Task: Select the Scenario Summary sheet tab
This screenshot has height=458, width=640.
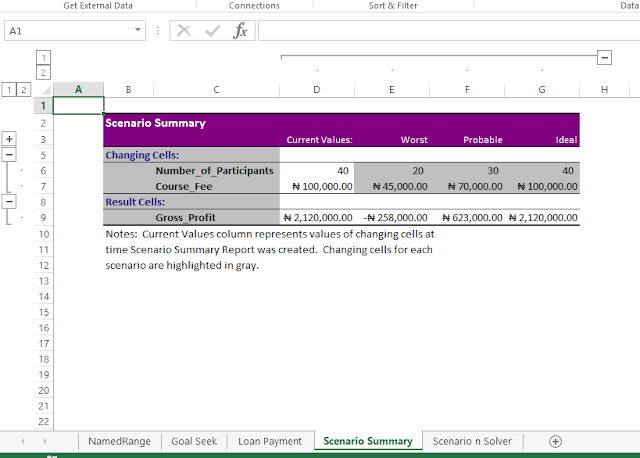Action: pyautogui.click(x=368, y=441)
